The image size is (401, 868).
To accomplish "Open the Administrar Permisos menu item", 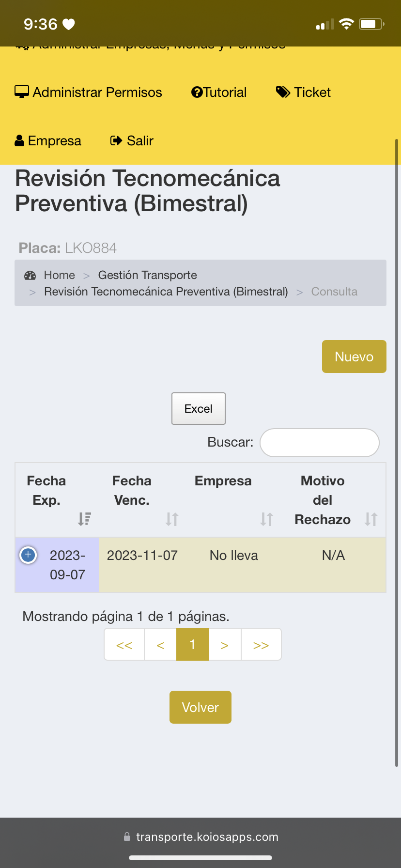I will tap(97, 92).
